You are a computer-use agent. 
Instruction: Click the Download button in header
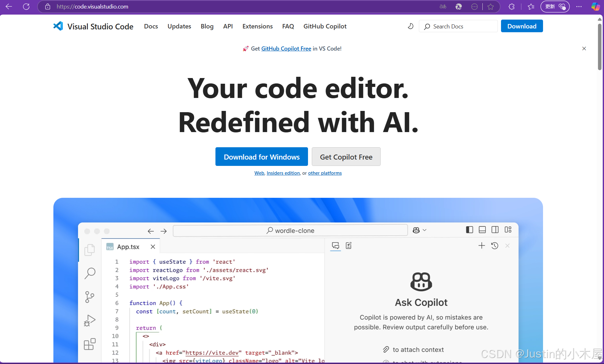(522, 26)
